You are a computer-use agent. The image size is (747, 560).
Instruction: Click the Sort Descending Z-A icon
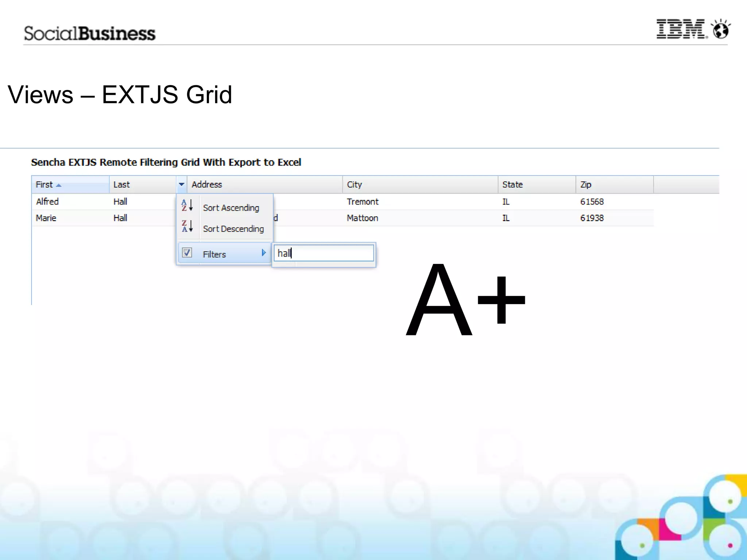[x=187, y=226]
